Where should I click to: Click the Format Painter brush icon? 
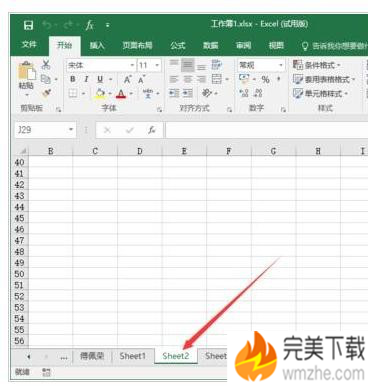click(46, 93)
